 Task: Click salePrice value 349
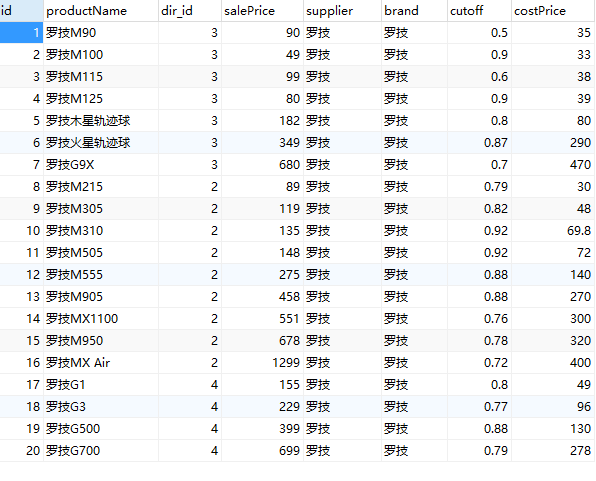pyautogui.click(x=290, y=143)
